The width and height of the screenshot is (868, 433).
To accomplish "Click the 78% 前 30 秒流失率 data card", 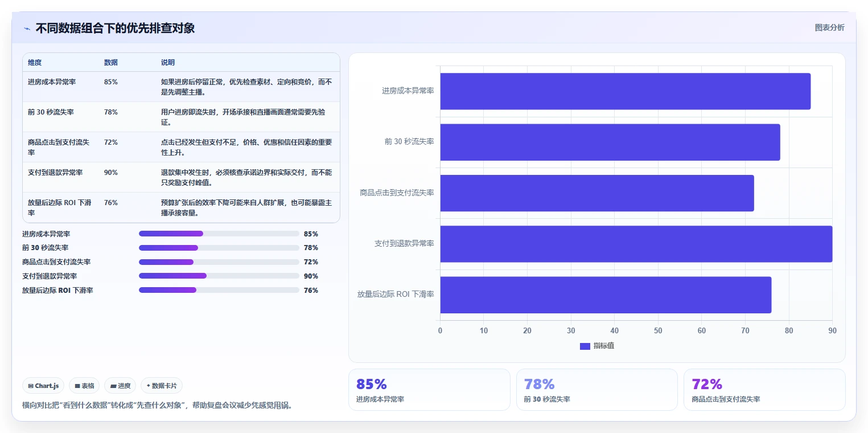I will [597, 390].
